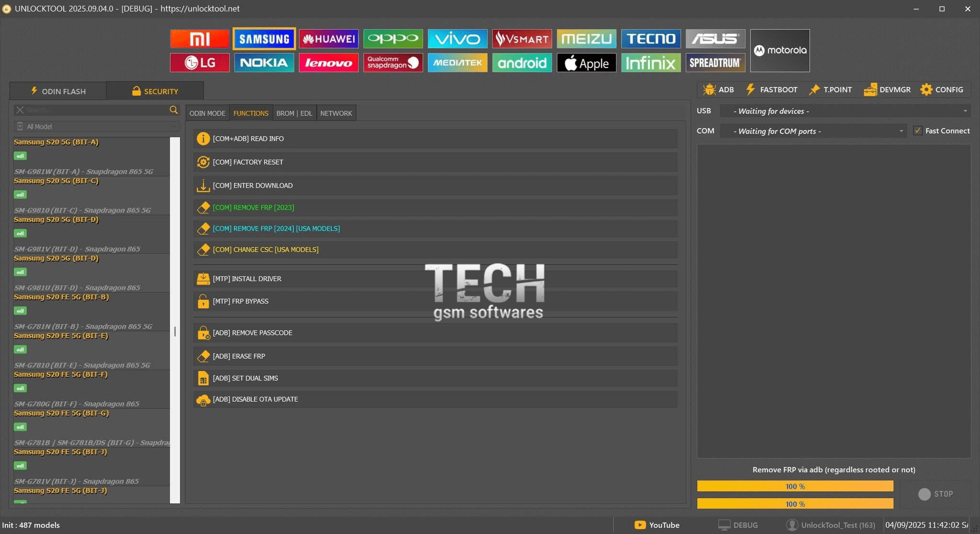
Task: Select the Xiaomi MI brand logo
Action: [x=200, y=39]
